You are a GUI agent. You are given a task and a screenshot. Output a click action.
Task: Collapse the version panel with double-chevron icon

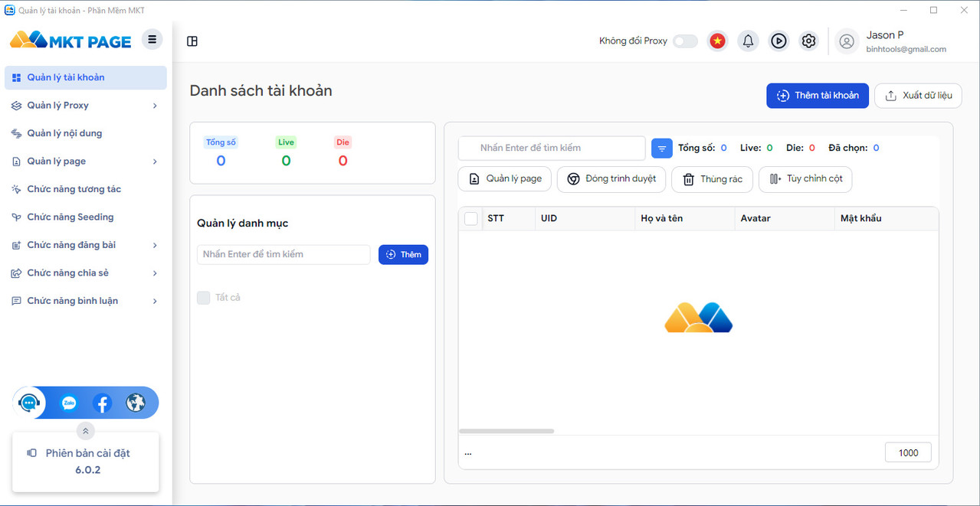point(85,431)
